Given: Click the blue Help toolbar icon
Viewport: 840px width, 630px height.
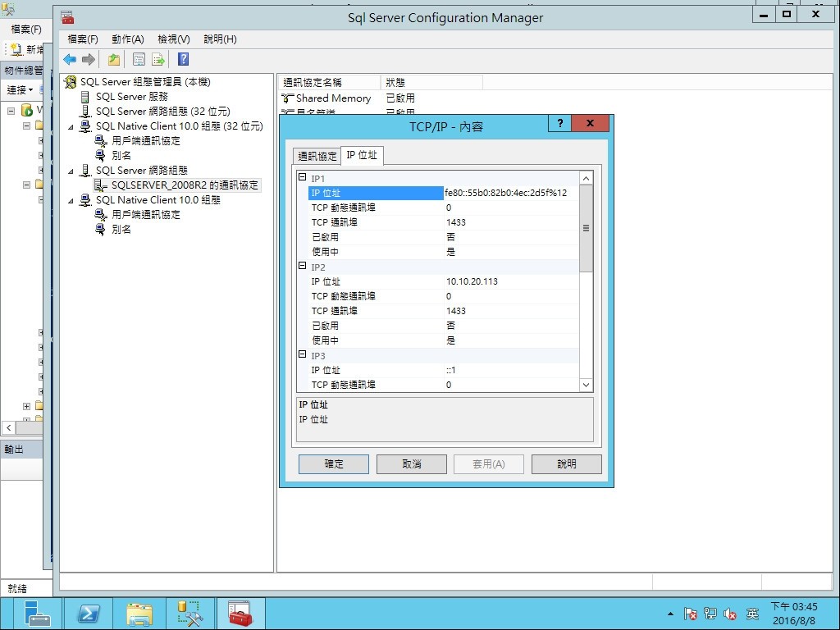Looking at the screenshot, I should [183, 59].
